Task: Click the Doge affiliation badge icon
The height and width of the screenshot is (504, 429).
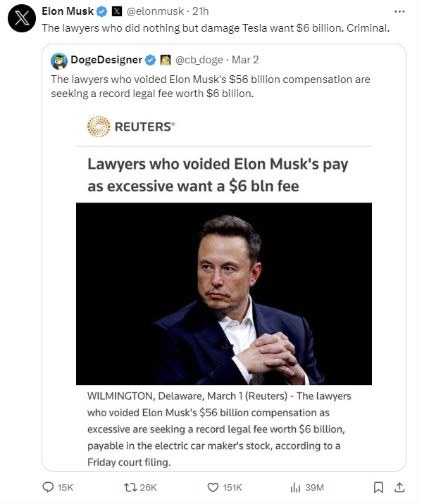Action: (x=164, y=60)
